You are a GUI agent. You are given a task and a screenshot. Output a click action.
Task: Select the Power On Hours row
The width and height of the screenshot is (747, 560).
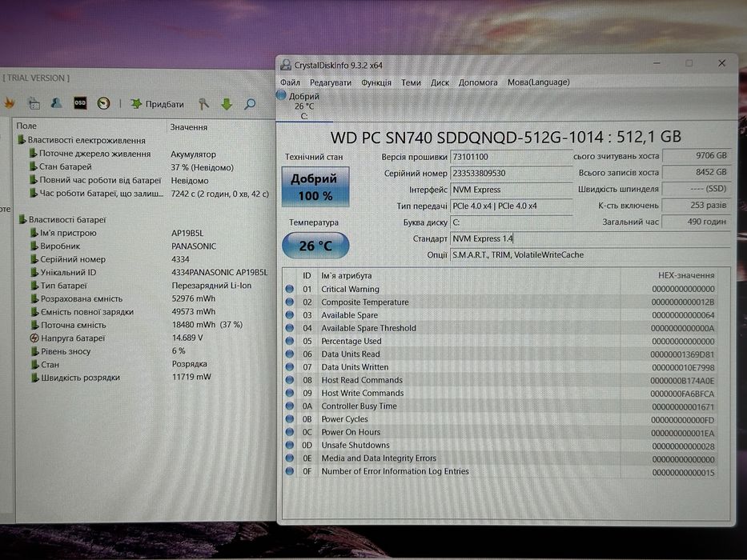[500, 432]
